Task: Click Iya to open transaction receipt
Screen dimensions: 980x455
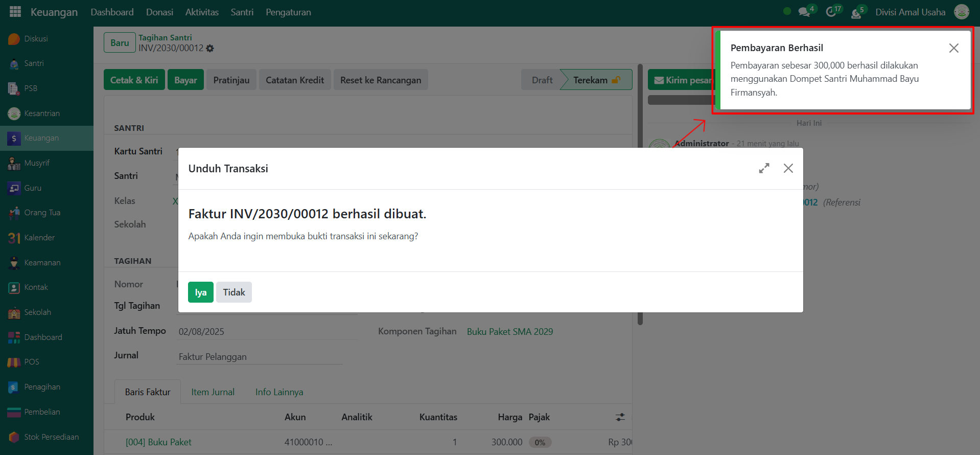Action: pyautogui.click(x=200, y=292)
